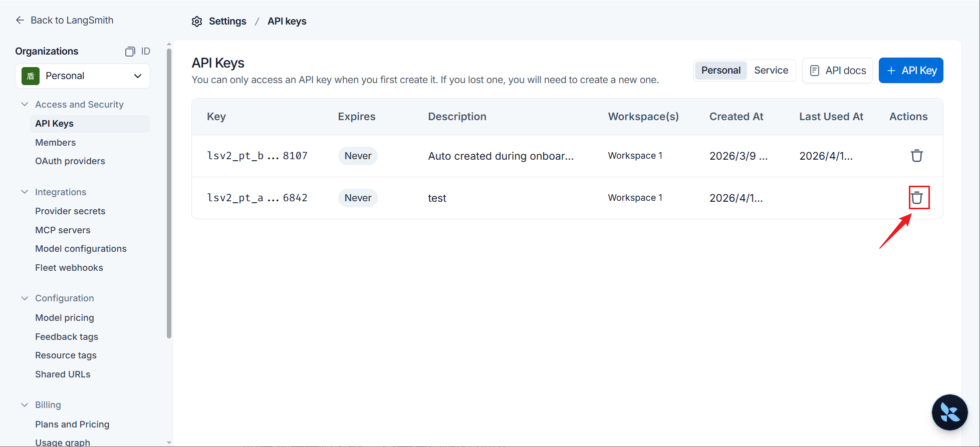Click the API docs document icon

click(815, 71)
